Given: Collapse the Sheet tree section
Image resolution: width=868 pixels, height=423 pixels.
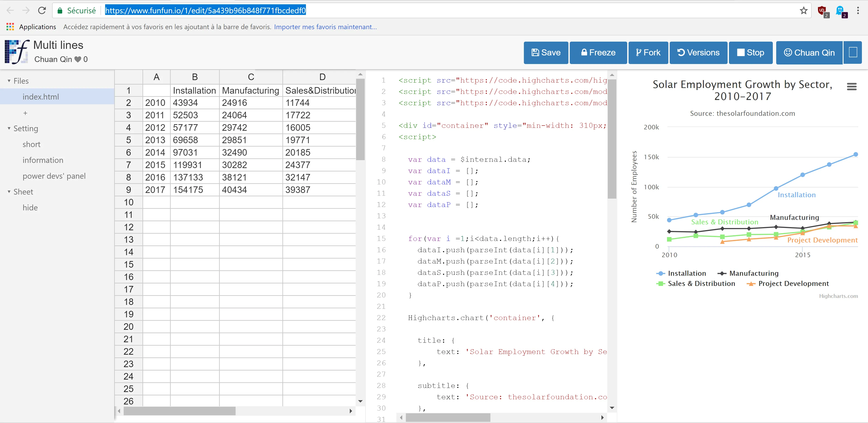Looking at the screenshot, I should coord(9,192).
